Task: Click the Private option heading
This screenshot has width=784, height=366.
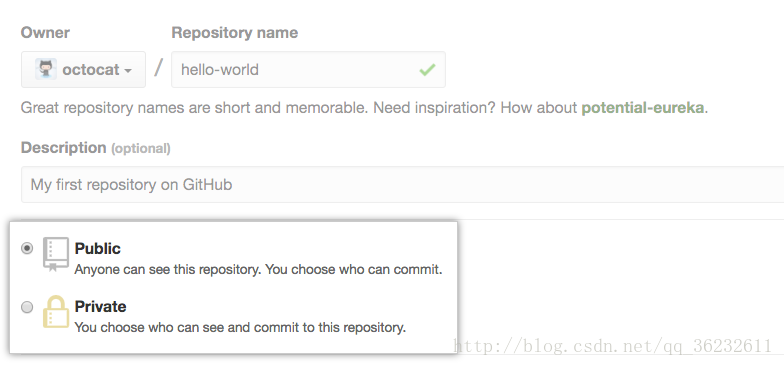Action: (x=100, y=306)
